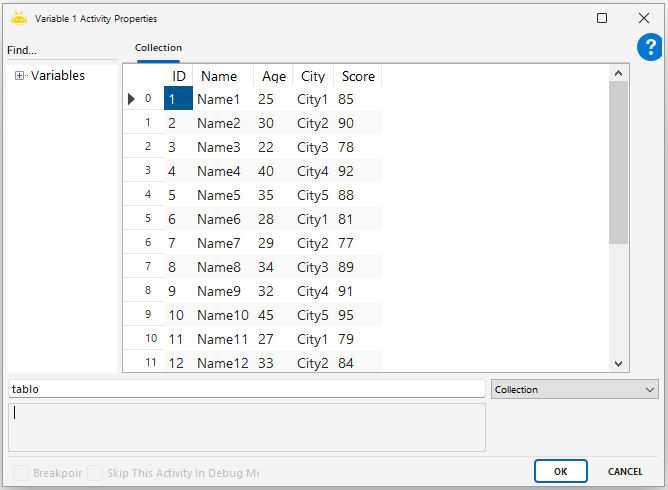Click scroll down arrow of the grid
Screen dimensions: 668x490
618,364
